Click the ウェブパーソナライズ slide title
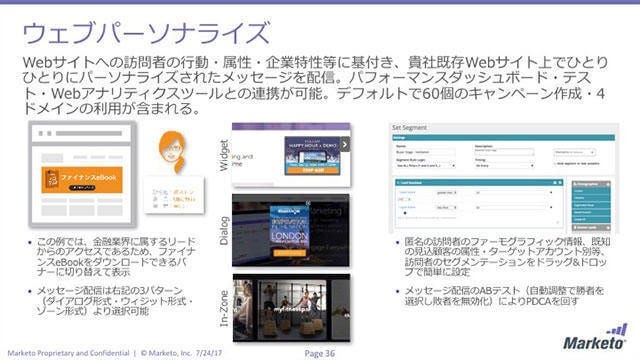 146,33
